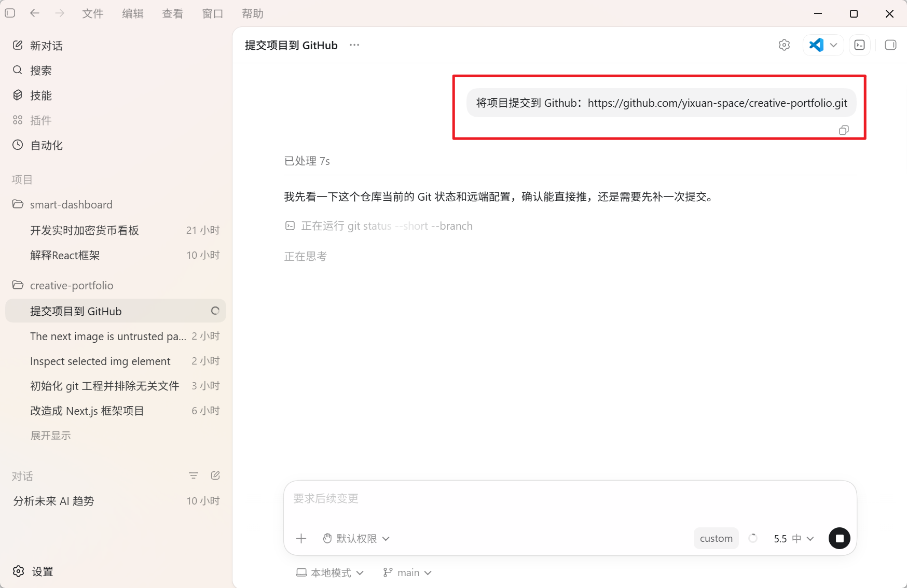Image resolution: width=907 pixels, height=588 pixels.
Task: Stop generation with the black stop button
Action: tap(839, 538)
